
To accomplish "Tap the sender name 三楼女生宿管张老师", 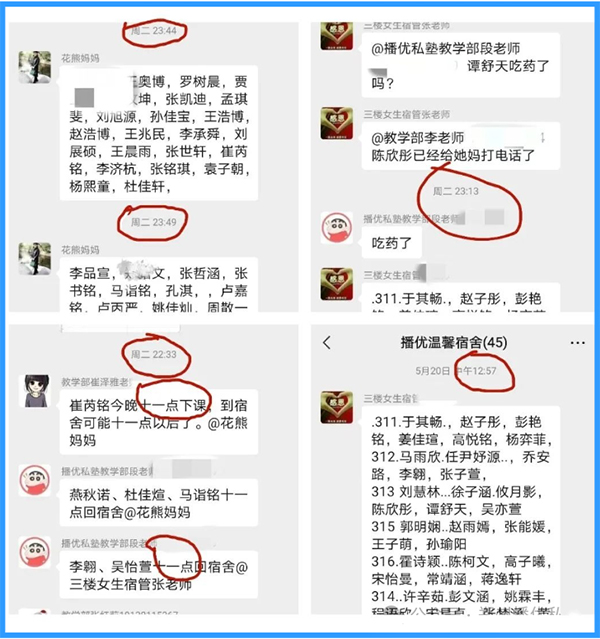I will (407, 115).
